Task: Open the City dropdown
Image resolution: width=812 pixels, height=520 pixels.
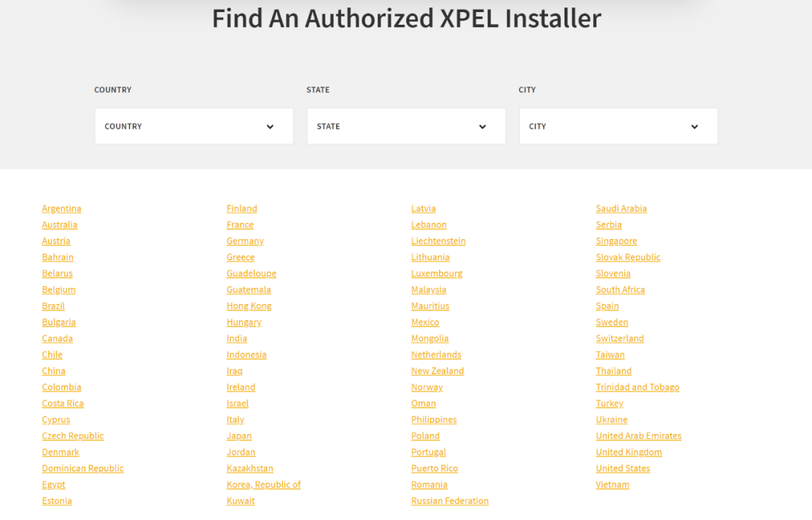Action: (x=618, y=126)
